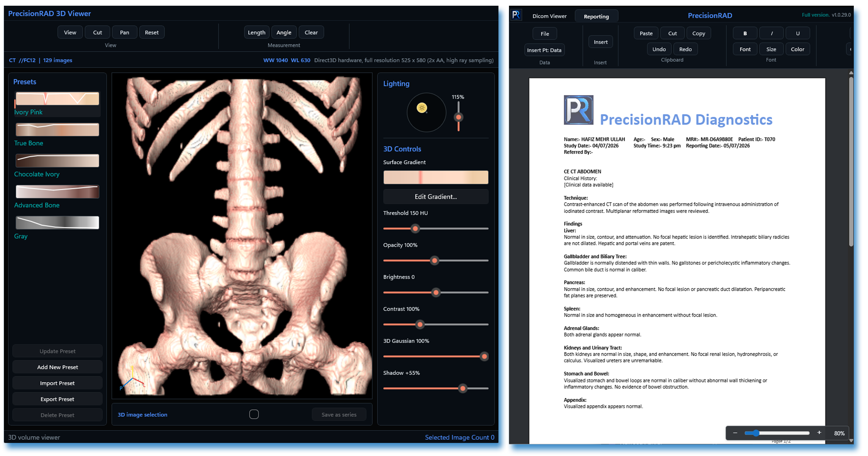Click the Surface Gradient color bar
This screenshot has height=456, width=868.
tap(436, 177)
